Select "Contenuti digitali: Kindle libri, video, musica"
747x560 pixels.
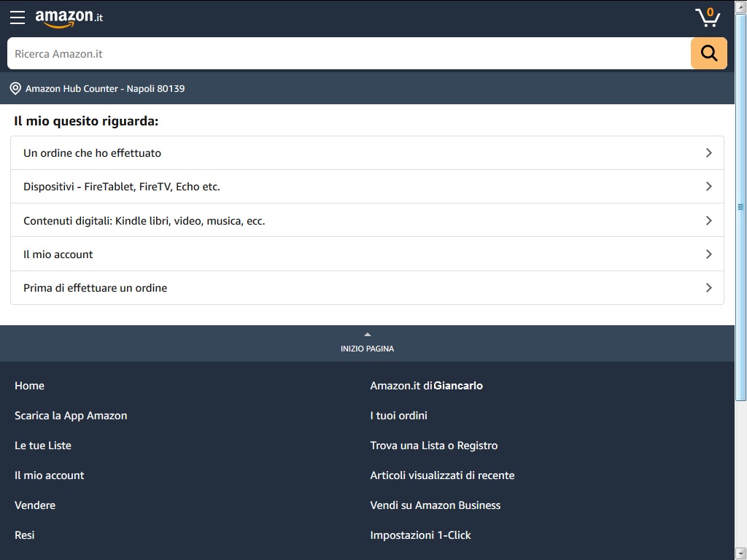coord(368,220)
